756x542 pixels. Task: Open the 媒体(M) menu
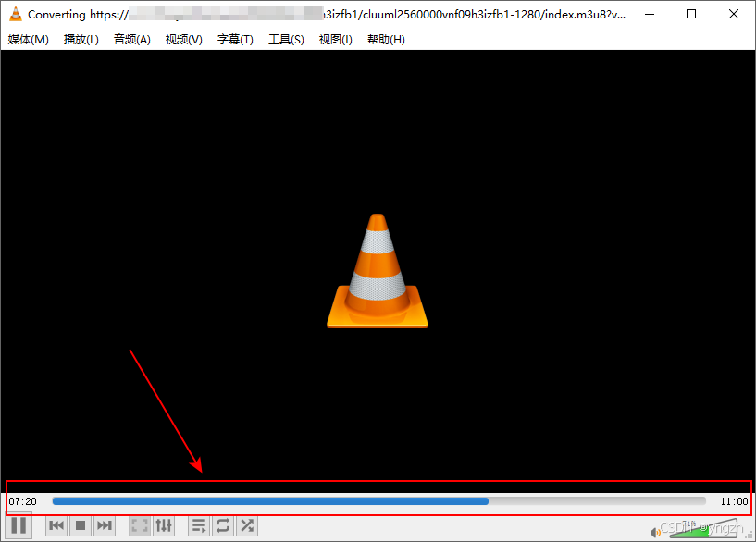(x=29, y=40)
